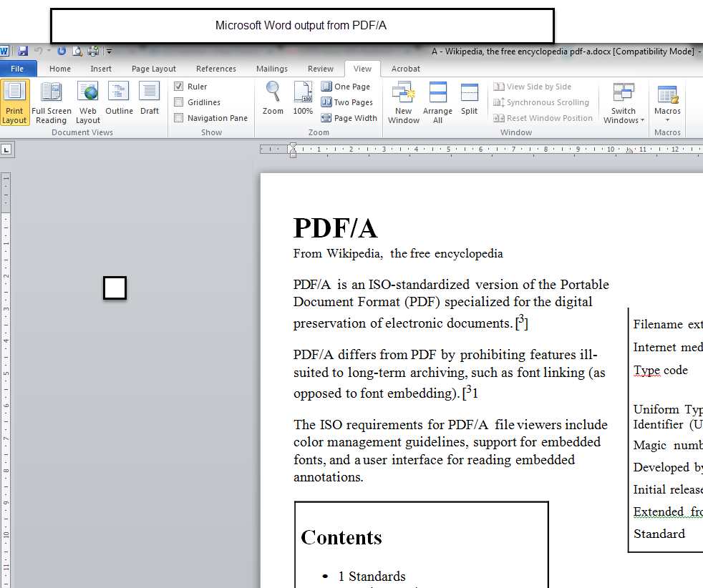Click the Arrange All windows icon
This screenshot has height=588, width=703.
point(437,102)
